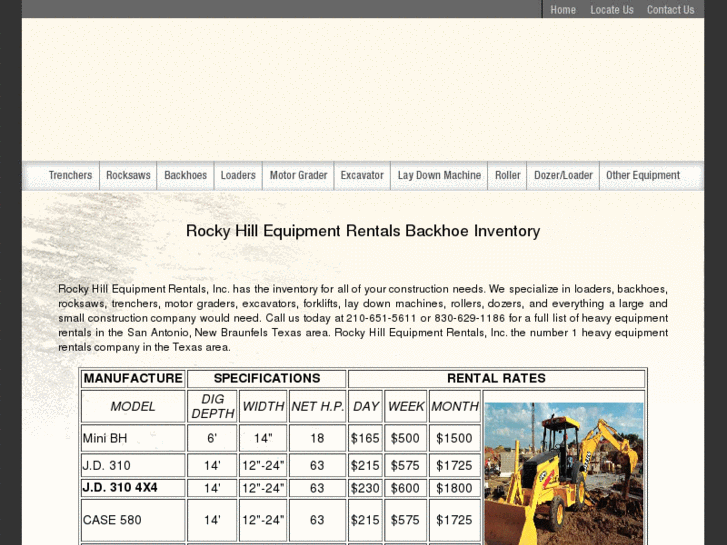Open the Excavator page
The image size is (727, 545).
click(x=362, y=175)
